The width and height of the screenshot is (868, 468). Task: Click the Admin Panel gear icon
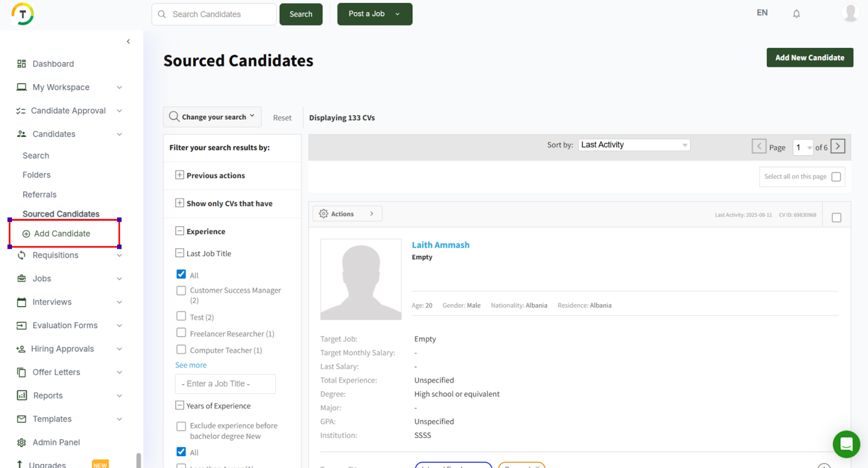(22, 443)
